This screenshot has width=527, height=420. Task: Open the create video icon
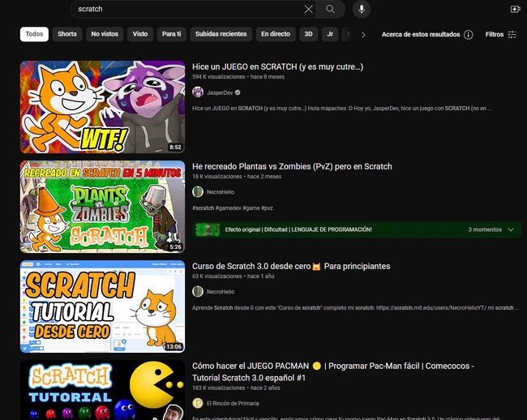pos(515,9)
